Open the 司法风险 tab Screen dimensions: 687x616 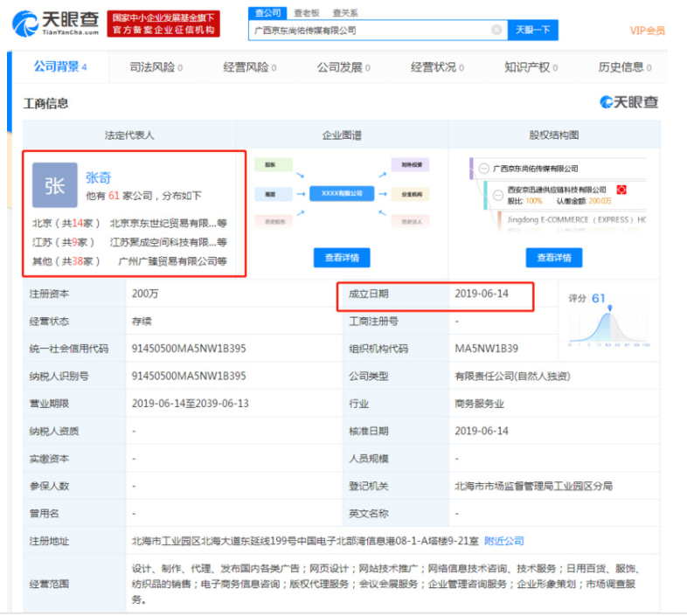156,67
